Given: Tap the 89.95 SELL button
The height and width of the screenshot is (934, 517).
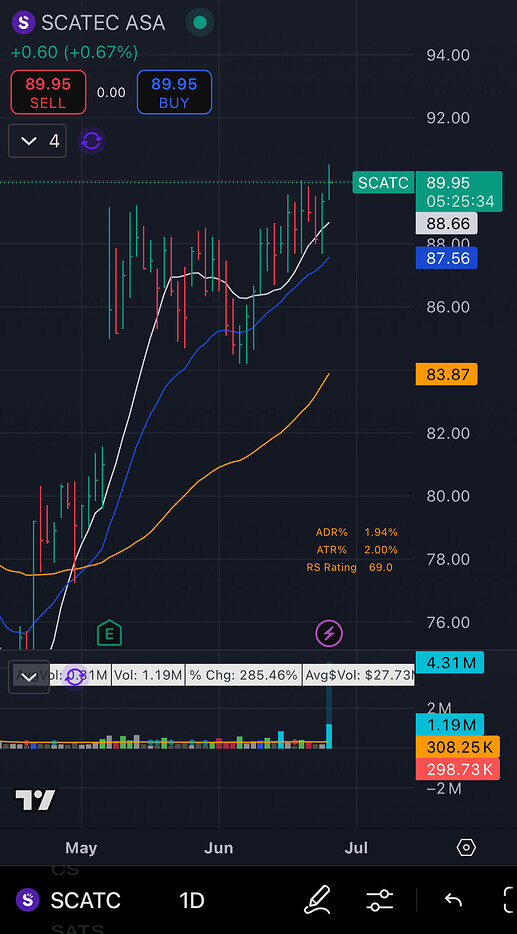Looking at the screenshot, I should tap(48, 92).
